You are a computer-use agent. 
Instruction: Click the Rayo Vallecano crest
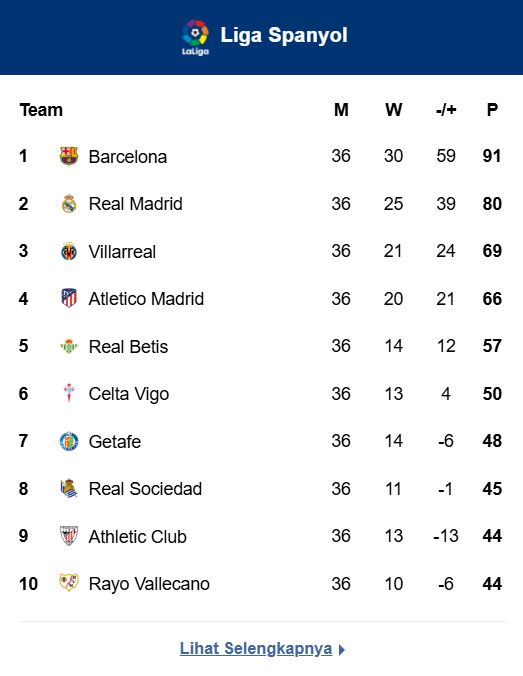(x=69, y=583)
